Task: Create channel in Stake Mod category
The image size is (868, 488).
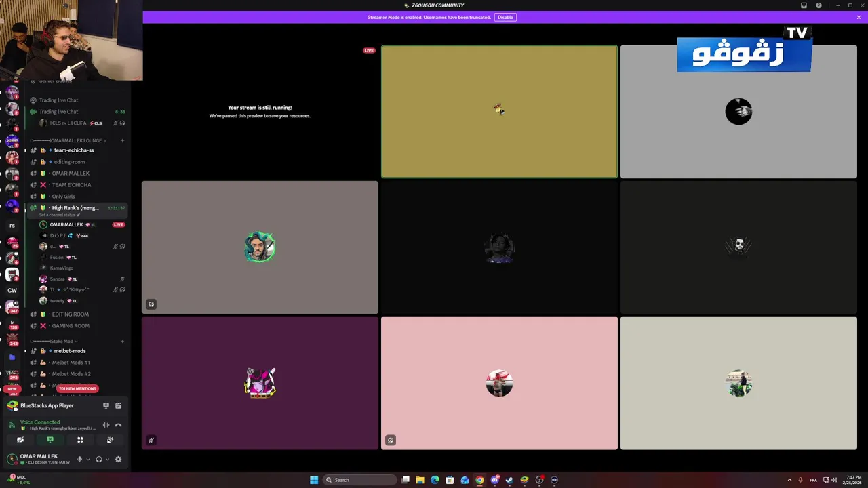Action: (122, 341)
